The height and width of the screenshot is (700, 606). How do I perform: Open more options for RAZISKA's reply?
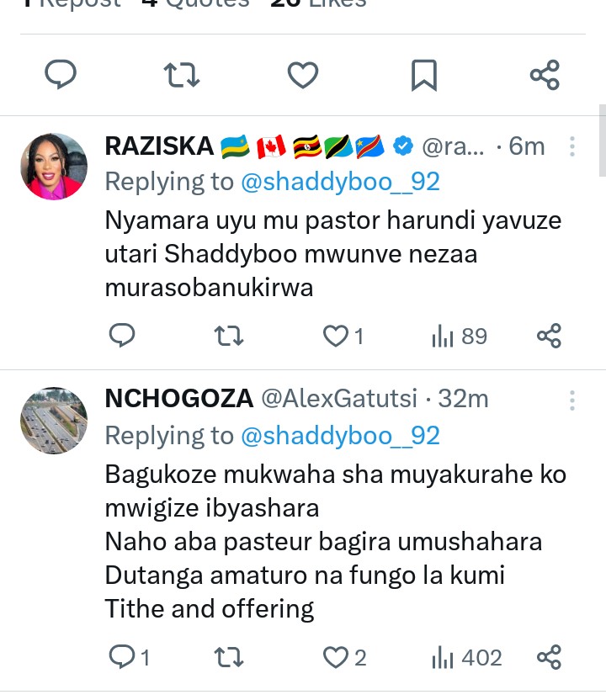[572, 146]
